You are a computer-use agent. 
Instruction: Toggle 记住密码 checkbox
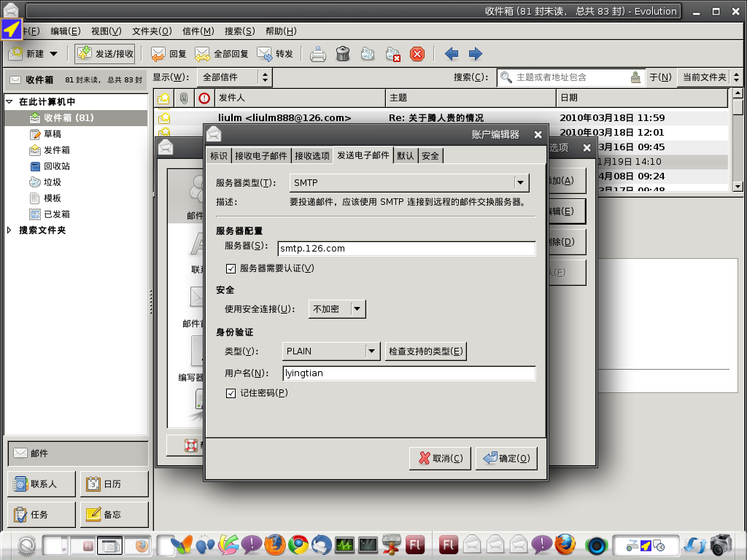click(231, 393)
